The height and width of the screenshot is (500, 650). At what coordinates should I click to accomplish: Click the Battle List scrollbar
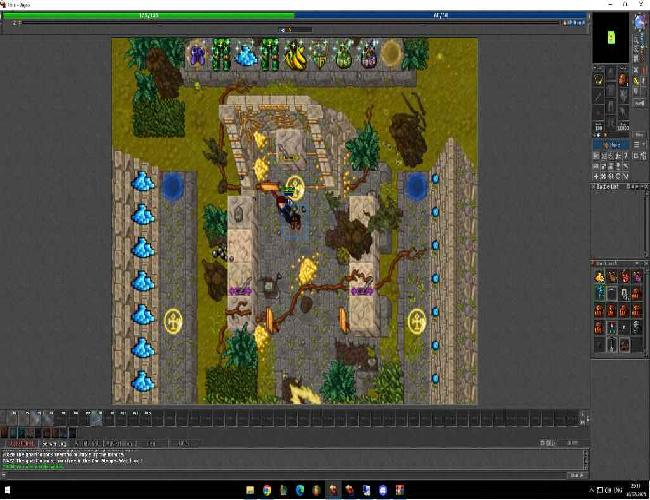coord(647,224)
